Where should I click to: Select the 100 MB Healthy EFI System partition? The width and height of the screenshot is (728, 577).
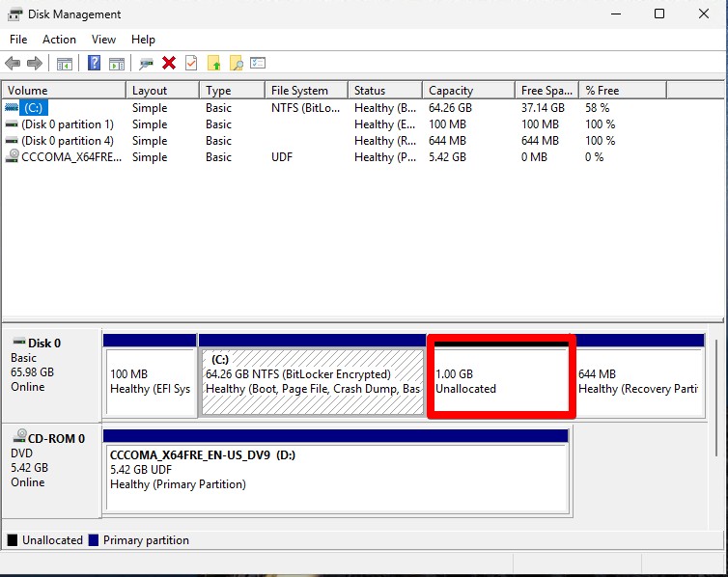tap(151, 374)
